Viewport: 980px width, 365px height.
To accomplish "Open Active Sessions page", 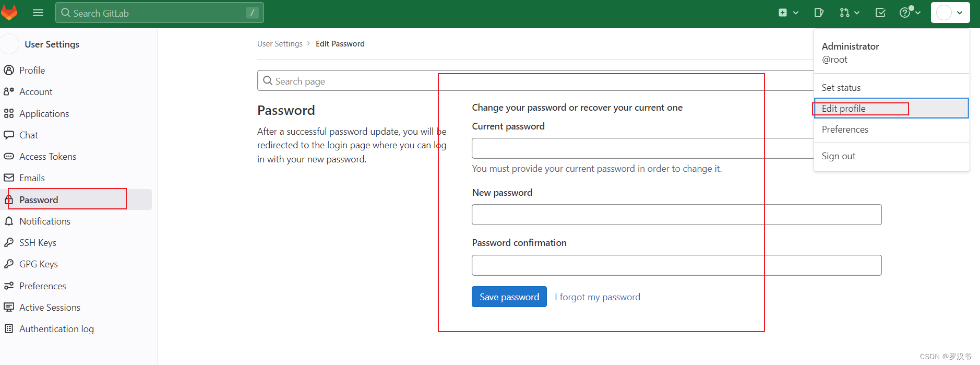I will [x=50, y=307].
